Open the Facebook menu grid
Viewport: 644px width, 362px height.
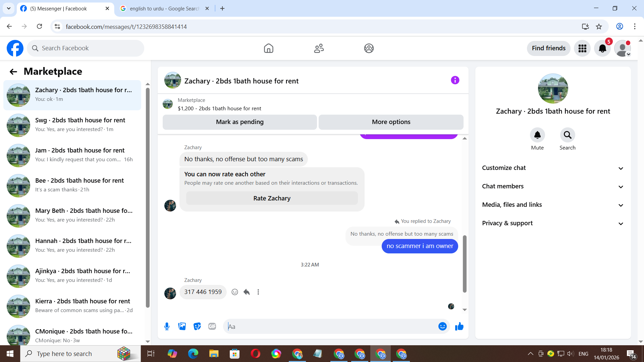tap(582, 48)
